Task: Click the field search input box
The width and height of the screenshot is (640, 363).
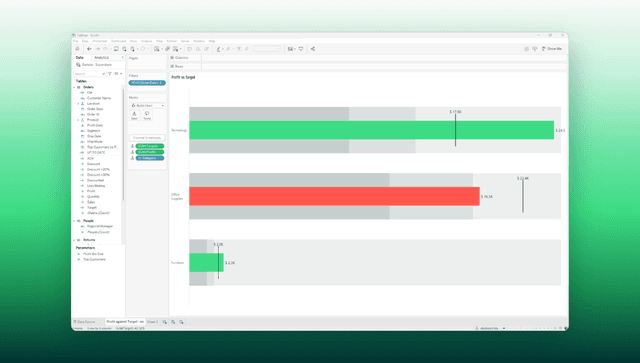Action: tap(89, 73)
